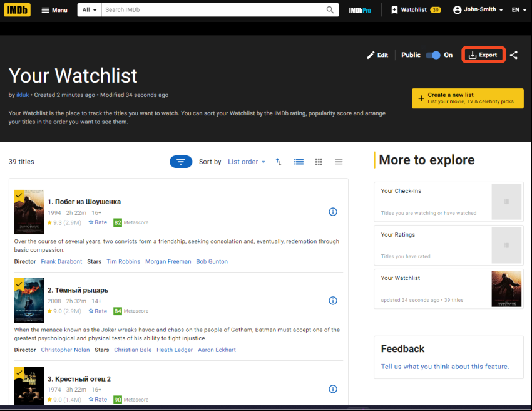Image resolution: width=532 pixels, height=411 pixels.
Task: Open Your Ratings card
Action: [449, 245]
